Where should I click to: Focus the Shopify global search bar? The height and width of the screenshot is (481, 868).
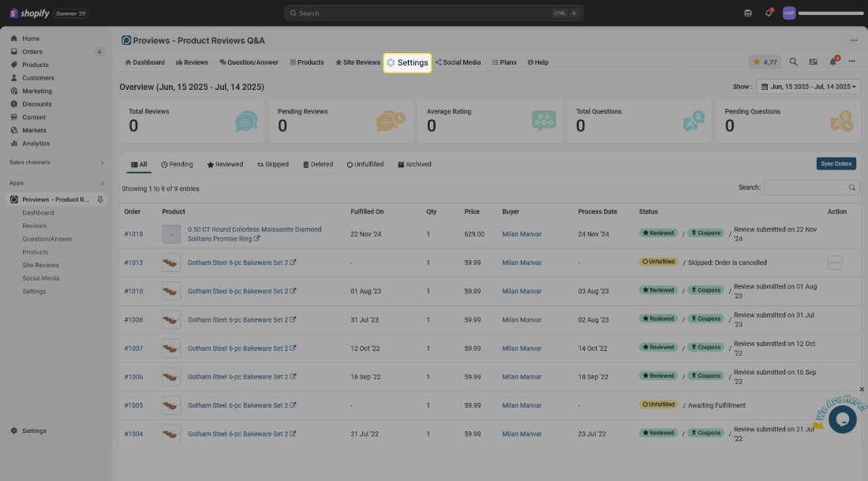pyautogui.click(x=434, y=13)
